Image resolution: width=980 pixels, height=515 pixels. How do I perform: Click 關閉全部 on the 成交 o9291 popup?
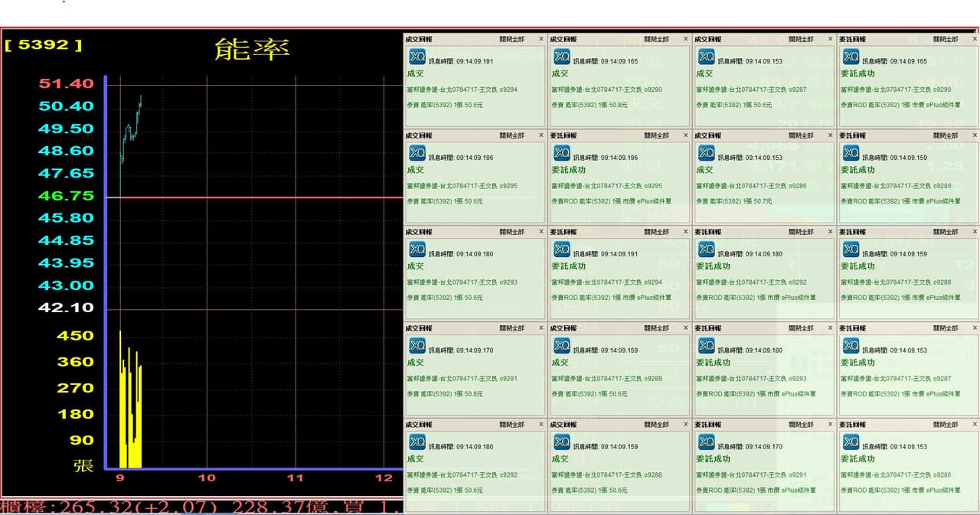[512, 328]
